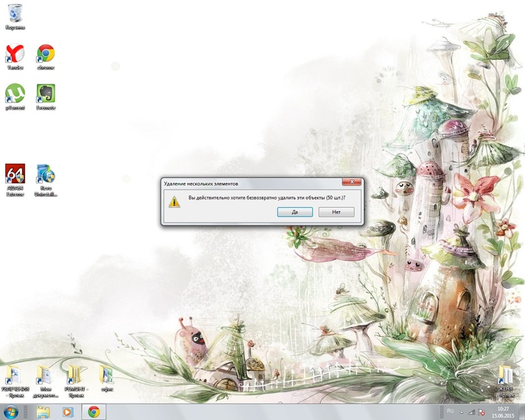Select the AIDA64 Extreme shortcut

pyautogui.click(x=15, y=180)
